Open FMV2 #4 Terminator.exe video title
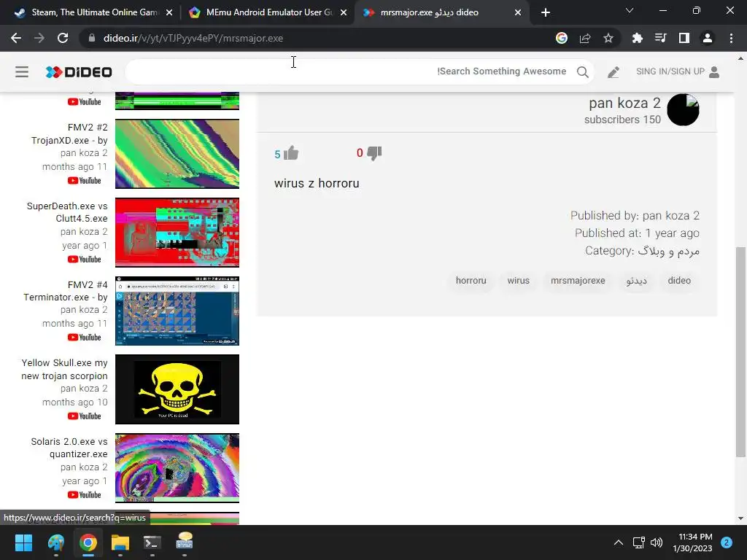Screen dimensions: 747x560 click(66, 291)
